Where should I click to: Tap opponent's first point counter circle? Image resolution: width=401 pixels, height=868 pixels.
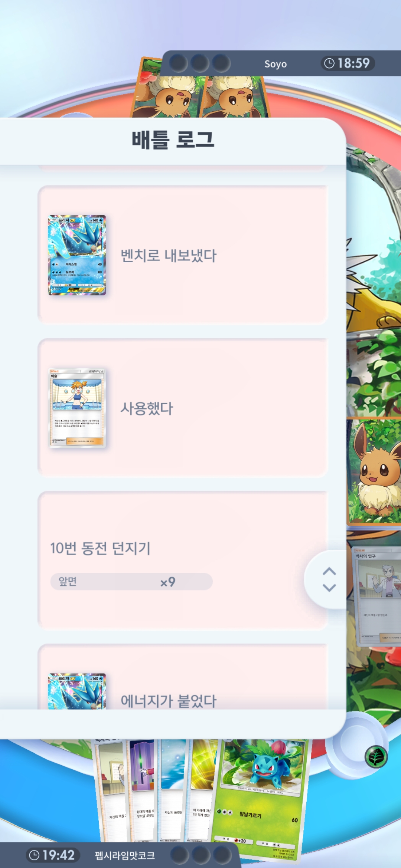[179, 63]
